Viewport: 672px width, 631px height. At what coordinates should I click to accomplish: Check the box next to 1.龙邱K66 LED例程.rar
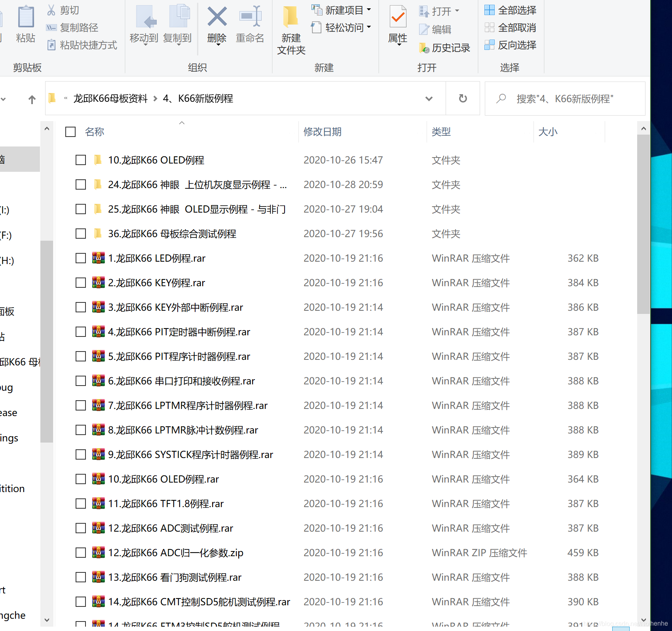click(x=80, y=258)
